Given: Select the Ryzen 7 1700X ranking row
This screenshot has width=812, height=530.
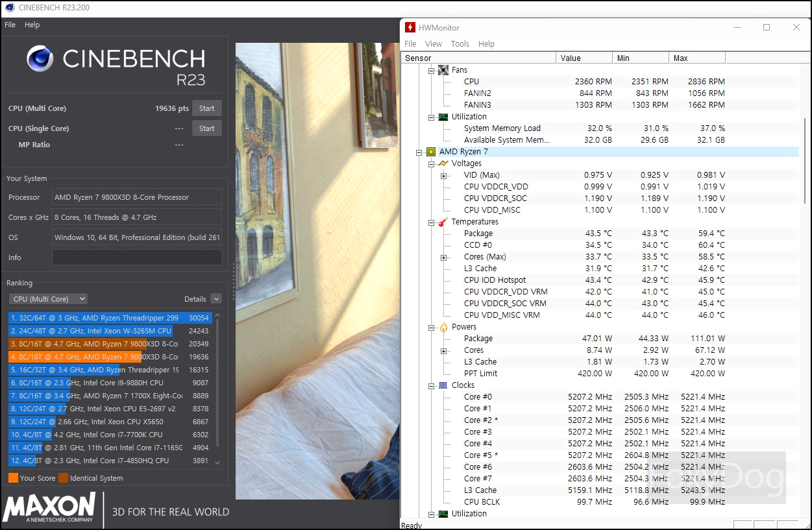Looking at the screenshot, I should 110,396.
